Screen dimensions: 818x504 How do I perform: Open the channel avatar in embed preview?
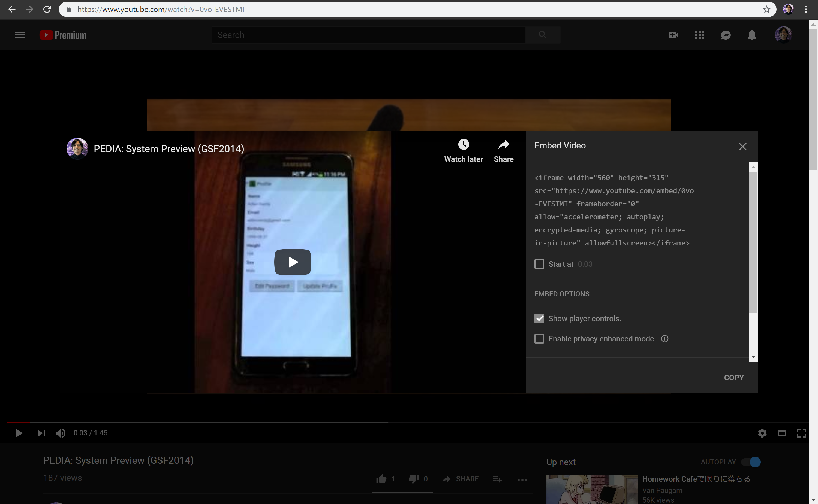(77, 148)
